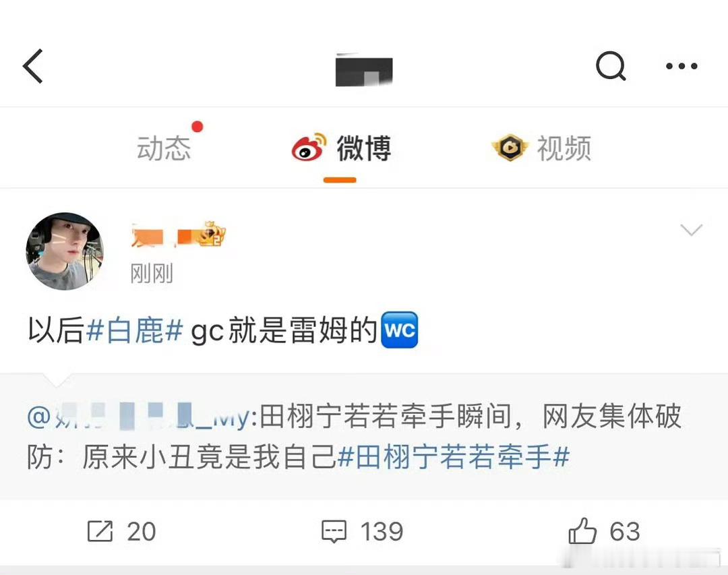The image size is (728, 575).
Task: Go back with the left arrow icon
Action: 32,66
